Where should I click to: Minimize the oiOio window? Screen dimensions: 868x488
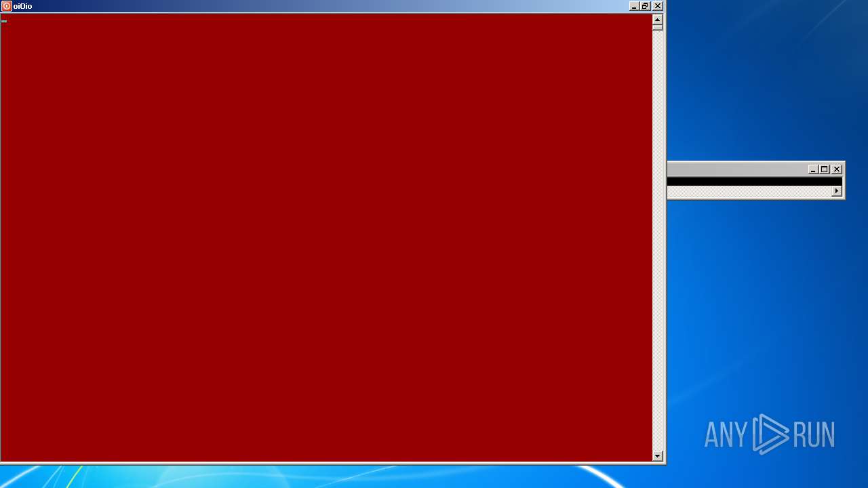(x=634, y=6)
